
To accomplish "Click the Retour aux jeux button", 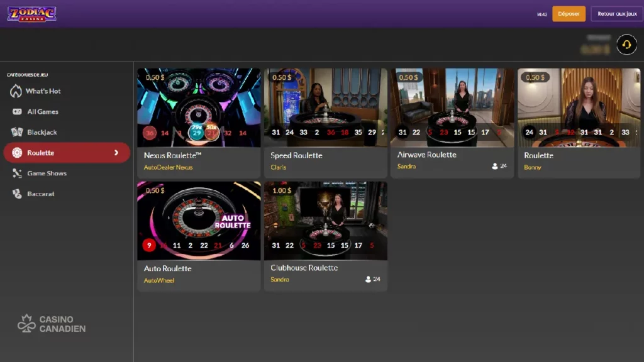I will point(616,14).
